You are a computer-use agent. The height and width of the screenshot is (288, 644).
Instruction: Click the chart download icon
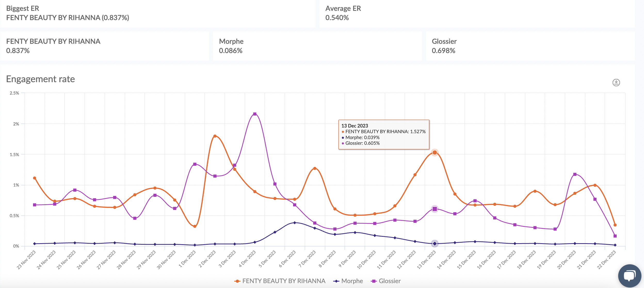point(616,82)
